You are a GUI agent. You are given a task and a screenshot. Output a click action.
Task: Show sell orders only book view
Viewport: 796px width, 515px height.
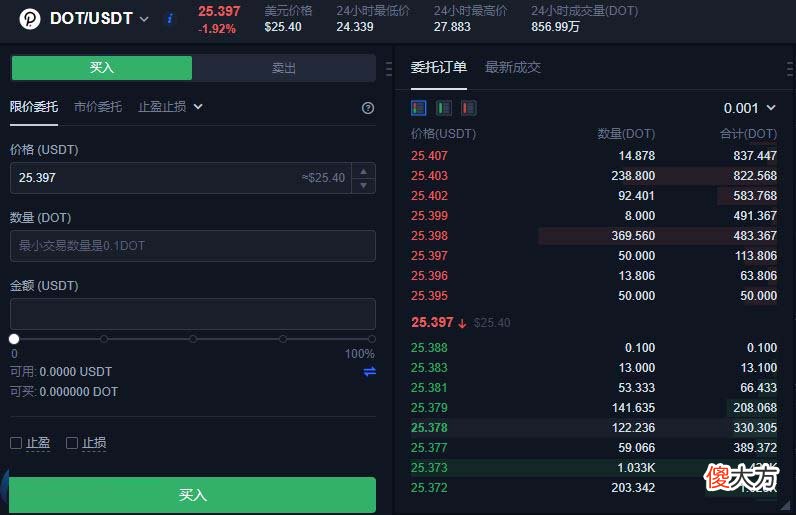point(469,108)
